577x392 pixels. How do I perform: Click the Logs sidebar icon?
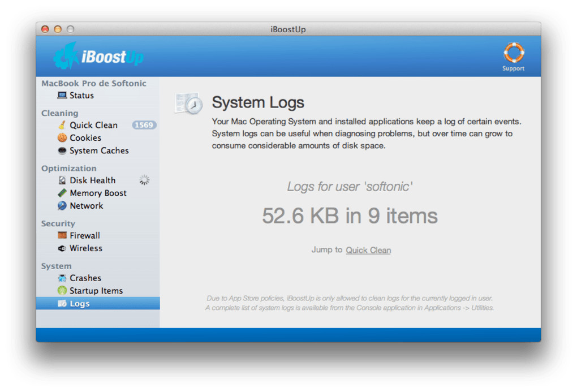pyautogui.click(x=62, y=304)
